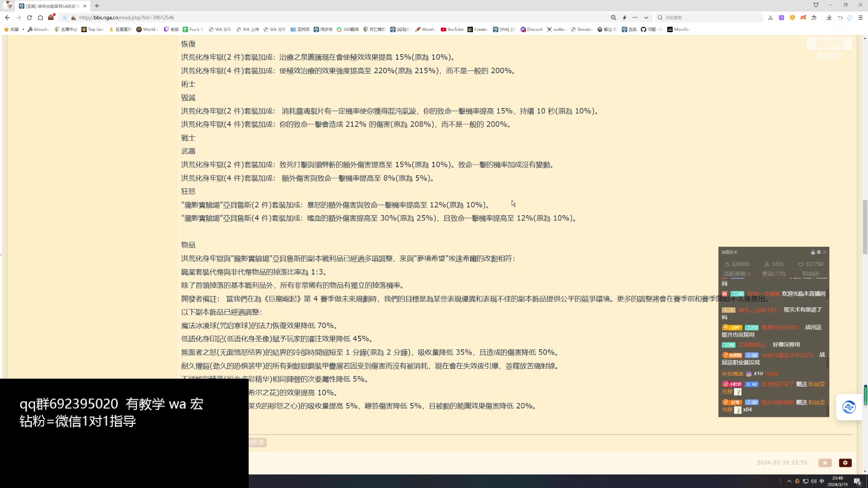
Task: Open the browser hamburger main menu
Action: pyautogui.click(x=860, y=18)
